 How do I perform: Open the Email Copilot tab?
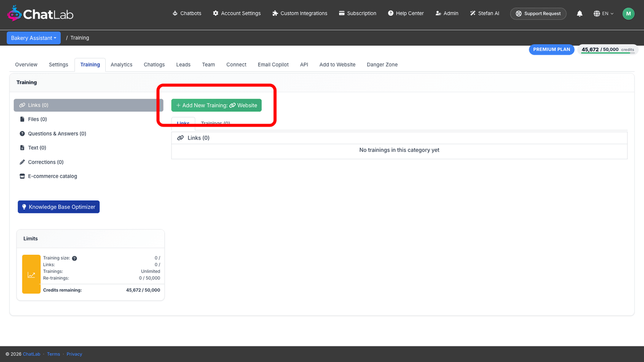pos(273,64)
